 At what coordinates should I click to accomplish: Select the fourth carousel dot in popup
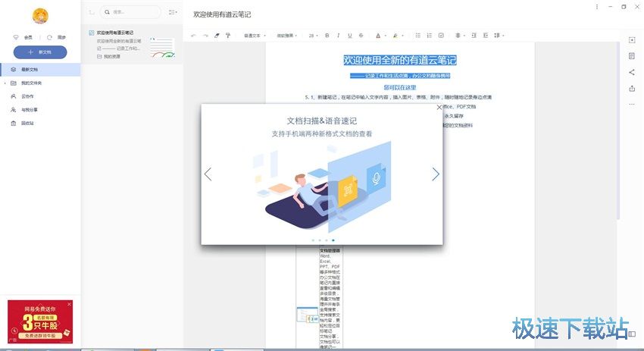pyautogui.click(x=333, y=240)
